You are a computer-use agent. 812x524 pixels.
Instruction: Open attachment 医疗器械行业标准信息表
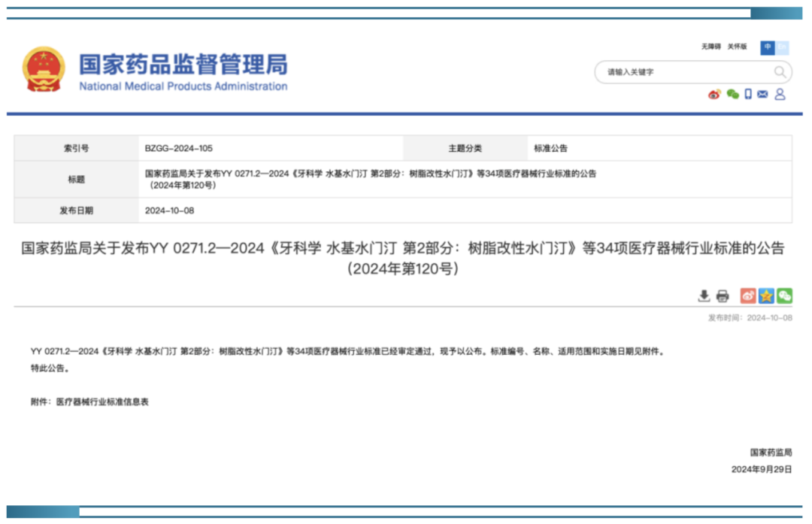[x=102, y=402]
